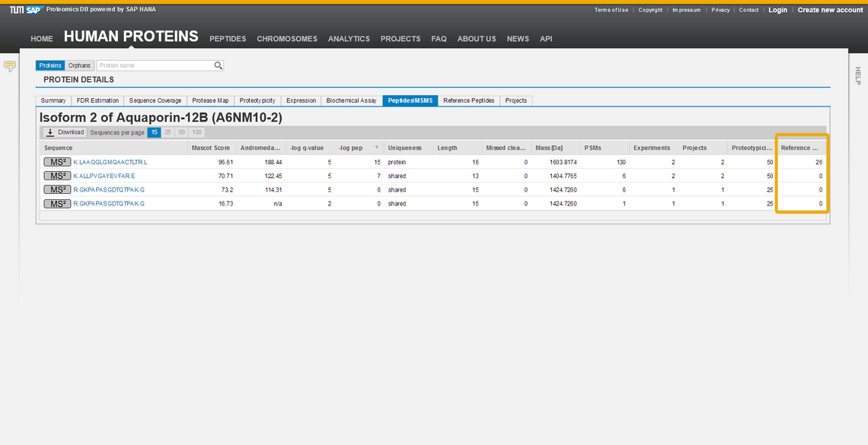Select the Proteins filter toggle
Viewport: 868px width, 445px height.
coord(49,65)
